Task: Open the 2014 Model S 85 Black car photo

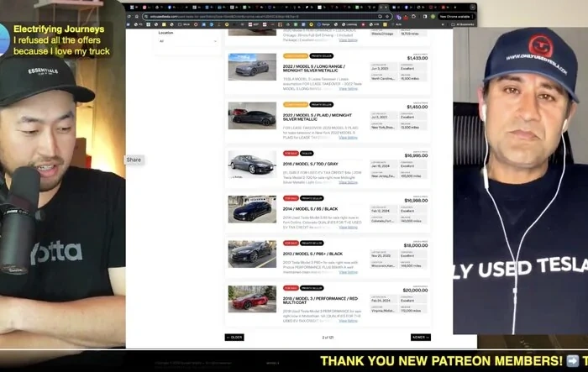Action: [252, 209]
